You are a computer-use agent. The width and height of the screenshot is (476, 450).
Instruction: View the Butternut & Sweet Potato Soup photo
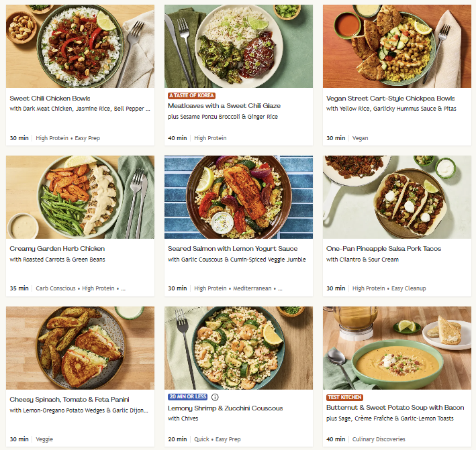397,348
